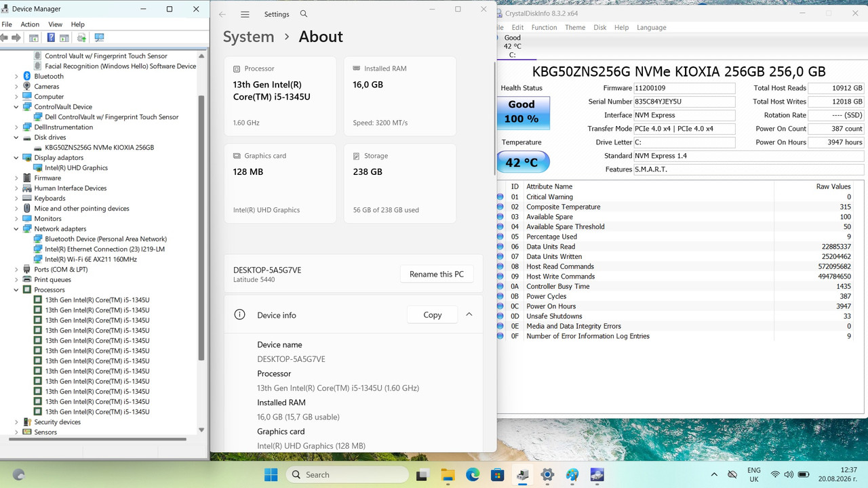Click the Rename this PC button
Viewport: 868px width, 488px height.
(437, 274)
